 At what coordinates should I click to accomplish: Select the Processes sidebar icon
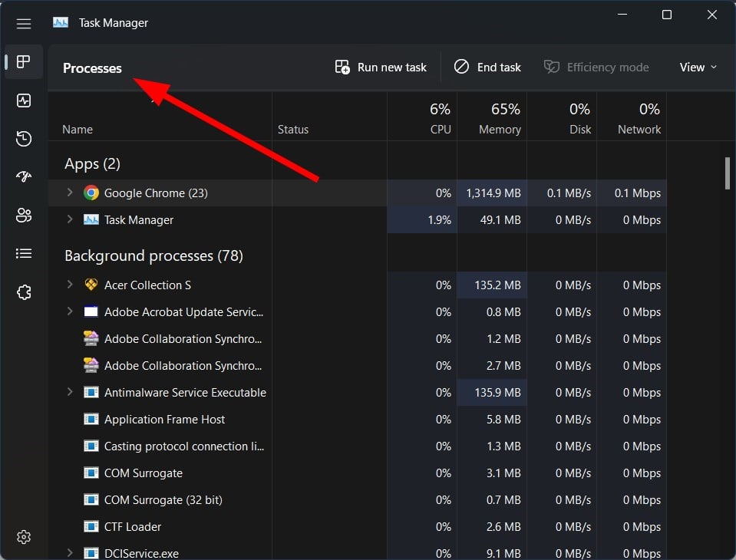(x=24, y=61)
